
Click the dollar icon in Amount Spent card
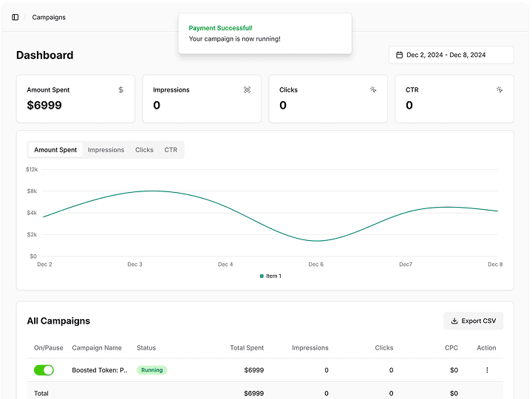tap(120, 90)
